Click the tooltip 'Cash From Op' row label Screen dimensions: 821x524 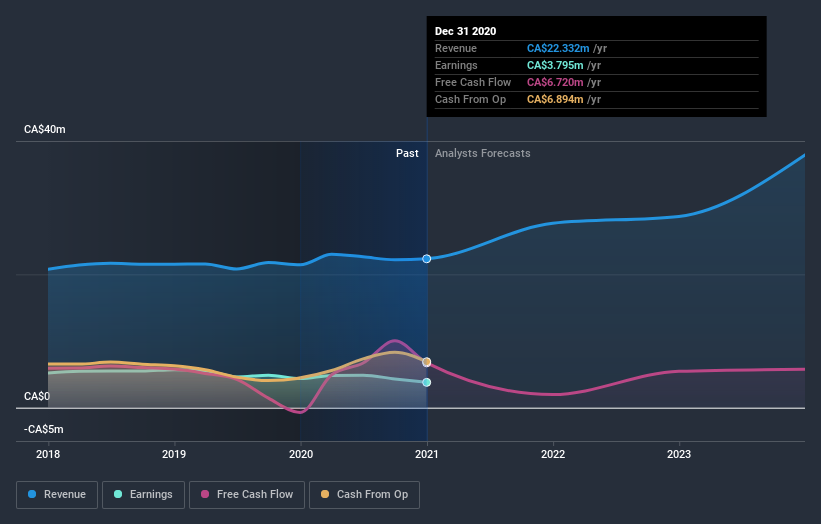470,99
